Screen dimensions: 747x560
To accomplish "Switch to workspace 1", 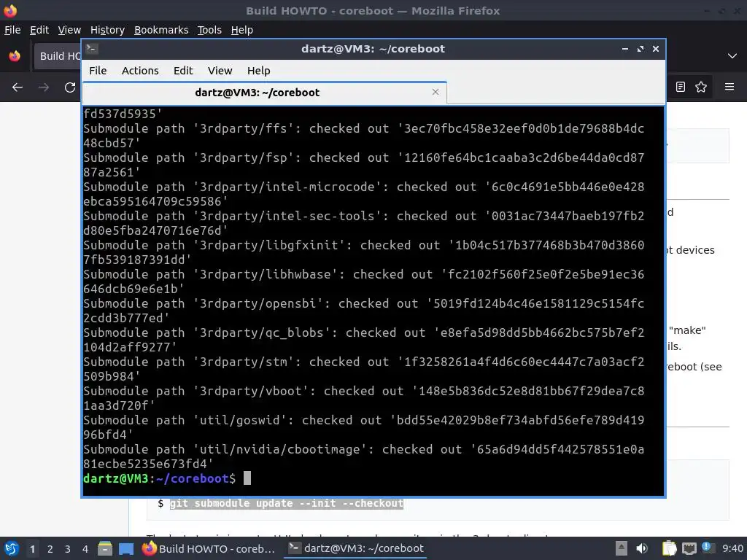I will (32, 549).
